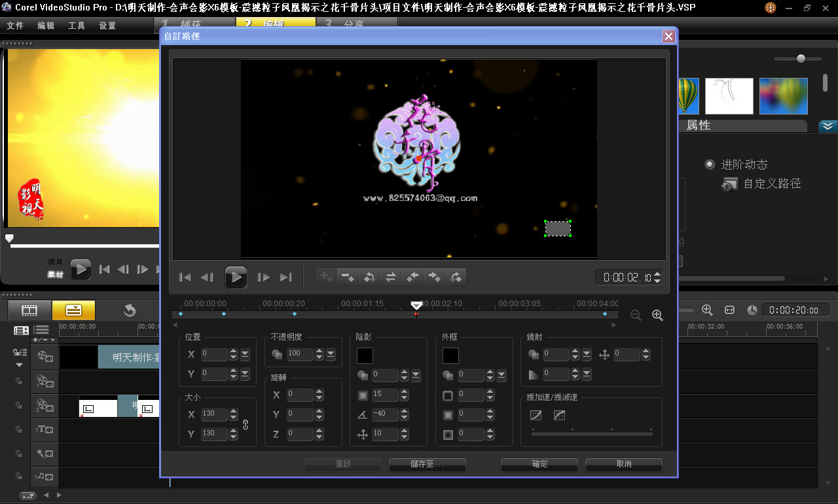
Task: Zoom in the keyframe timeline
Action: click(x=657, y=315)
